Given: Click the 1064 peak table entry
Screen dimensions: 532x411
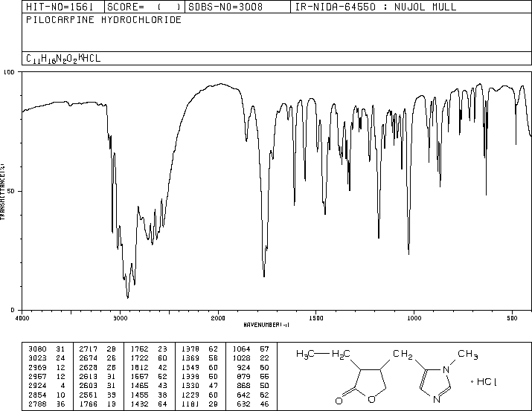Looking at the screenshot, I should [x=251, y=349].
